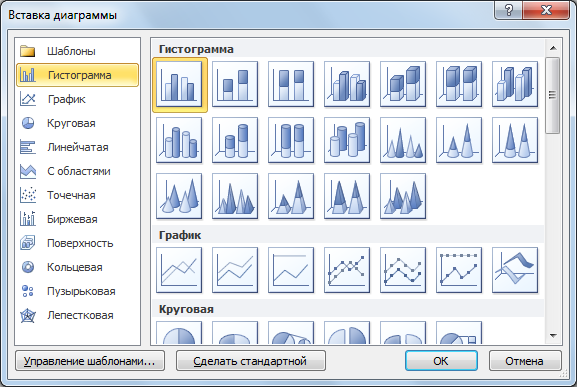Select 3-D clustered column chart
Image resolution: width=577 pixels, height=387 pixels.
[x=347, y=84]
